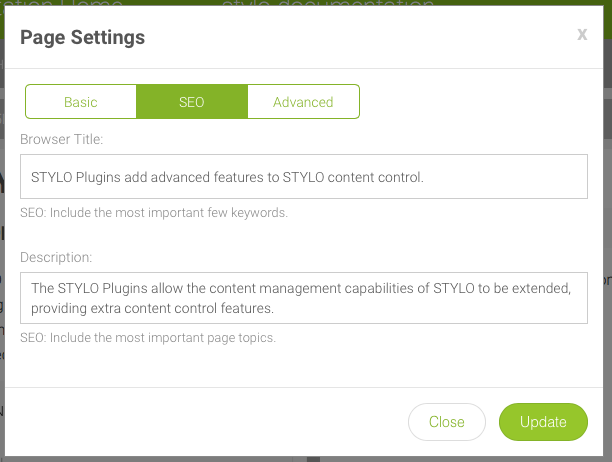612x462 pixels.
Task: Click empty footer area left of Close
Action: (200, 422)
